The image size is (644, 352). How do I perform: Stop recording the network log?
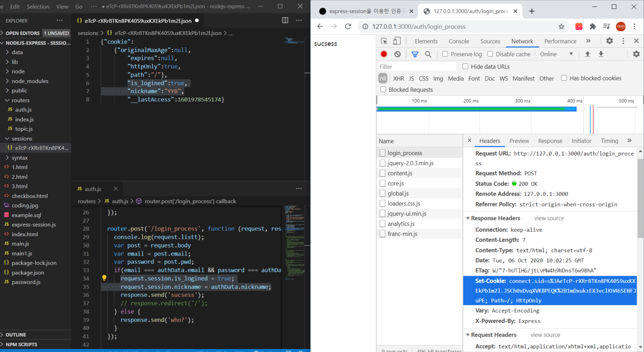pos(384,54)
